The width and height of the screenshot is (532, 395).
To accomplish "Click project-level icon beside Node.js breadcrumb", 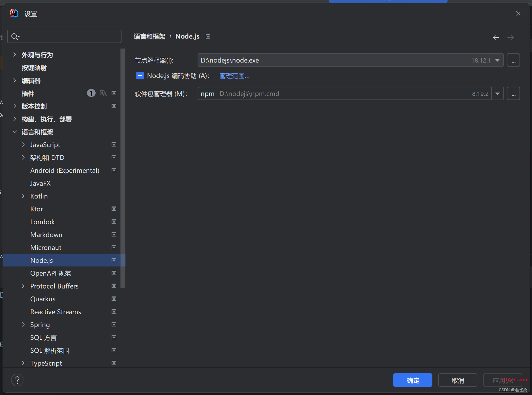I will [208, 36].
